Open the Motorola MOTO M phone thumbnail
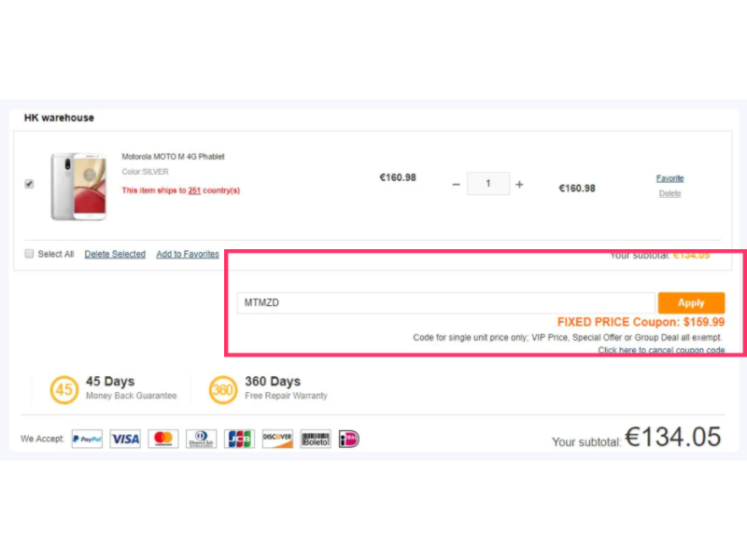Image resolution: width=747 pixels, height=560 pixels. click(x=79, y=186)
